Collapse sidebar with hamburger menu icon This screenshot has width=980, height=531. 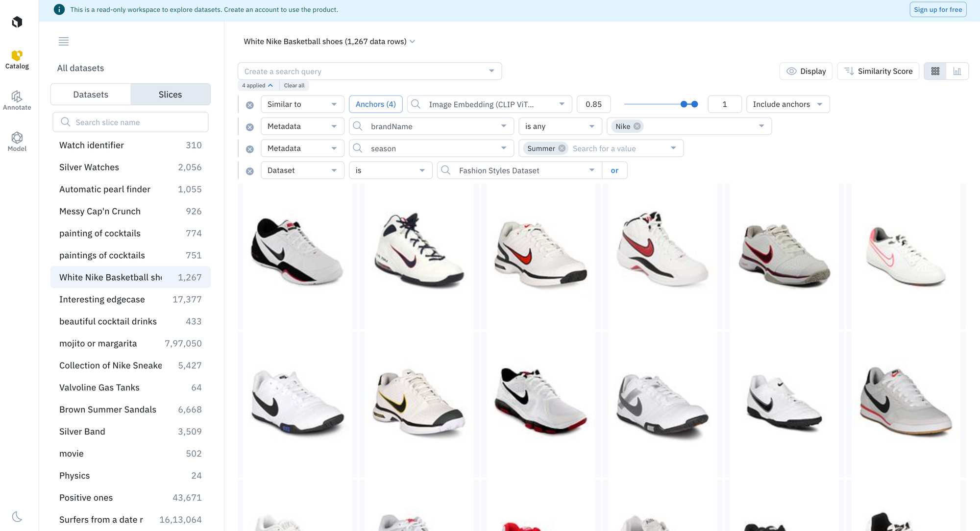[x=64, y=42]
